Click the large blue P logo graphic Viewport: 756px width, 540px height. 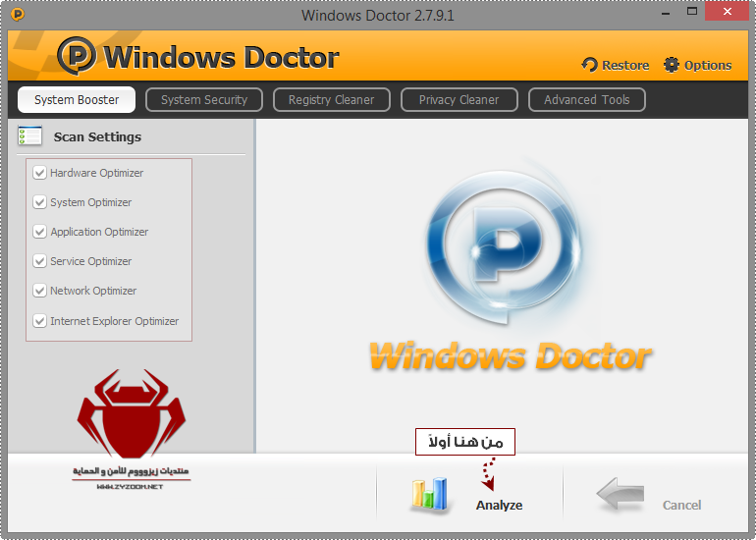[504, 247]
